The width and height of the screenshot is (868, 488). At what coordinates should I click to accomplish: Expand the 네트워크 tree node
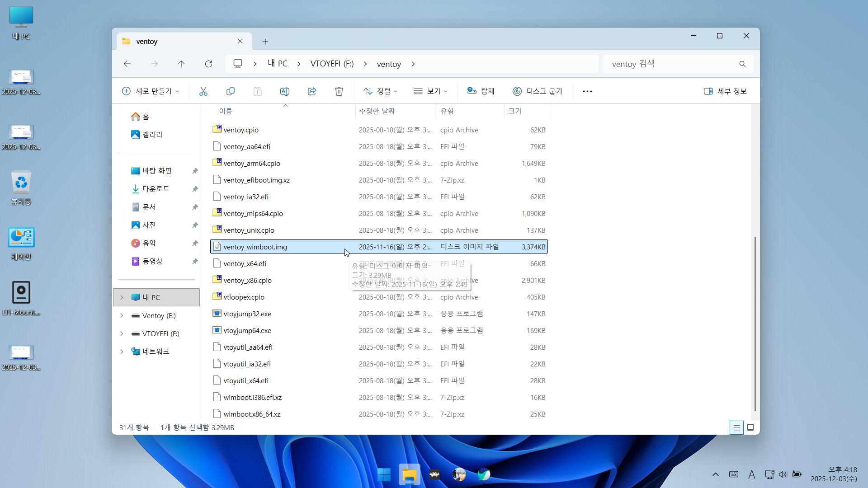(122, 352)
